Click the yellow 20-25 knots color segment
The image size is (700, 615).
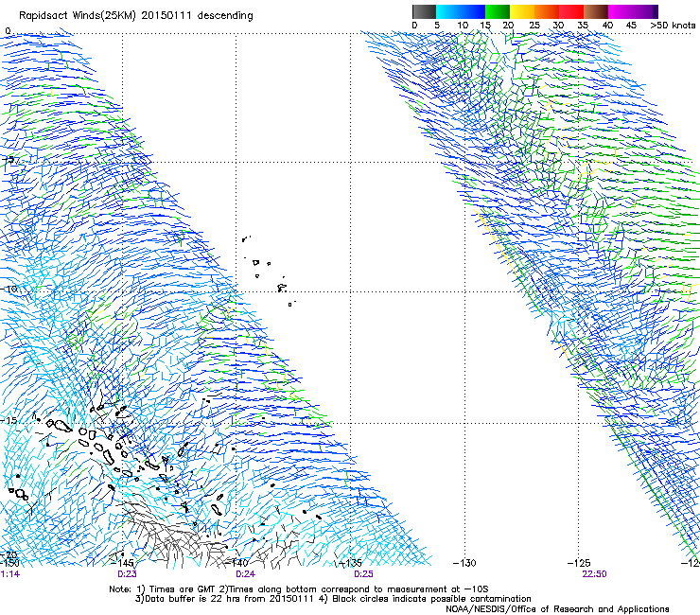tap(522, 11)
